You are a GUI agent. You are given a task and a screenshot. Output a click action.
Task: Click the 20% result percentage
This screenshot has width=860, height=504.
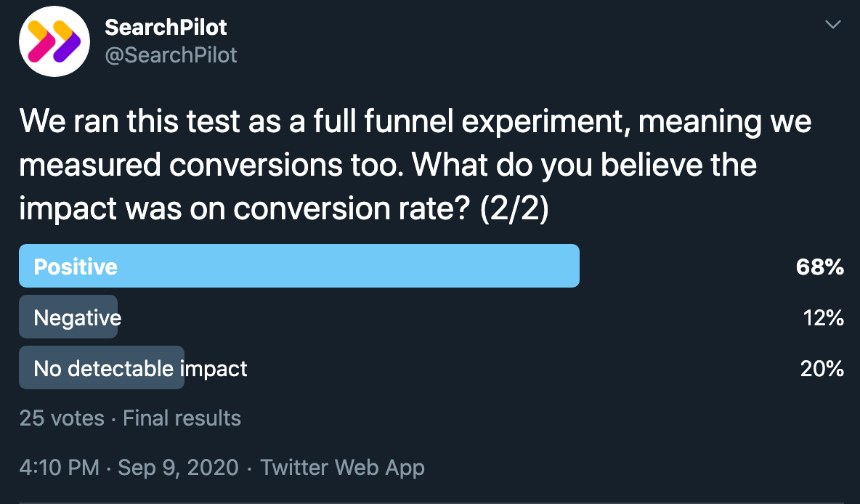click(822, 368)
